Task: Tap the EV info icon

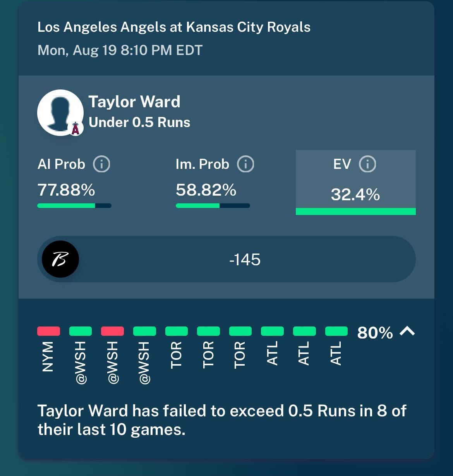Action: [x=367, y=164]
